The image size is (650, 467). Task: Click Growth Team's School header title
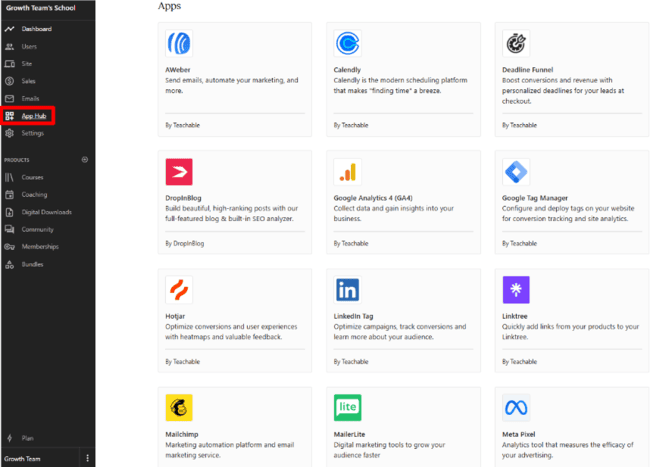click(x=41, y=8)
